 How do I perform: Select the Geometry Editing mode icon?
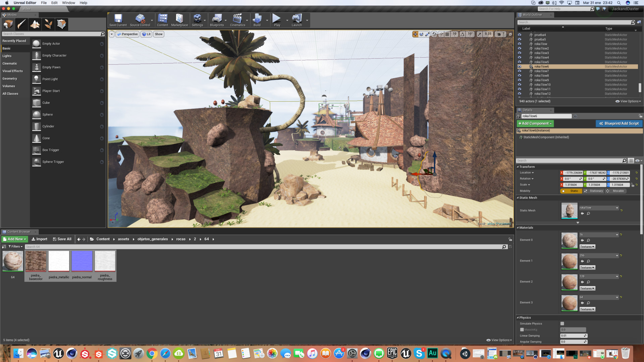[61, 24]
